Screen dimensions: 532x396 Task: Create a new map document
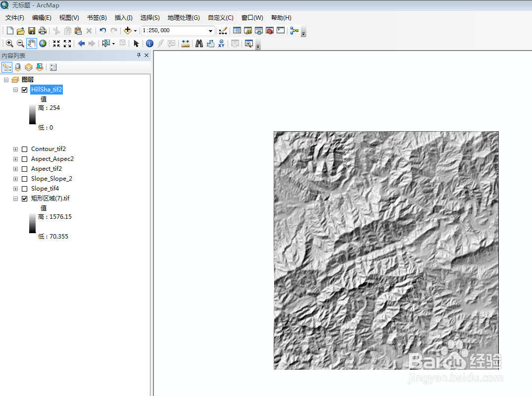coord(10,31)
